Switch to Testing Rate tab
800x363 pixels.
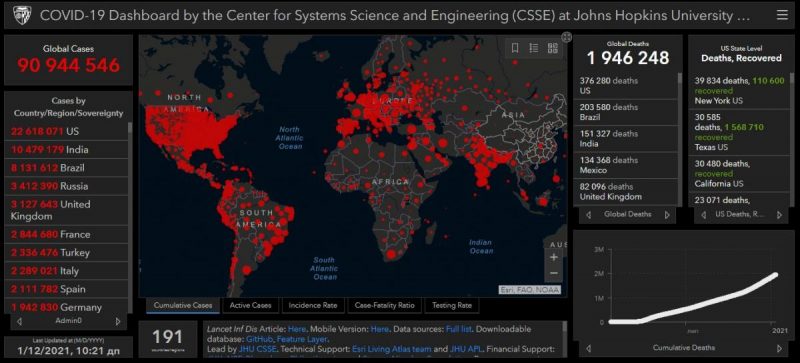click(x=452, y=305)
